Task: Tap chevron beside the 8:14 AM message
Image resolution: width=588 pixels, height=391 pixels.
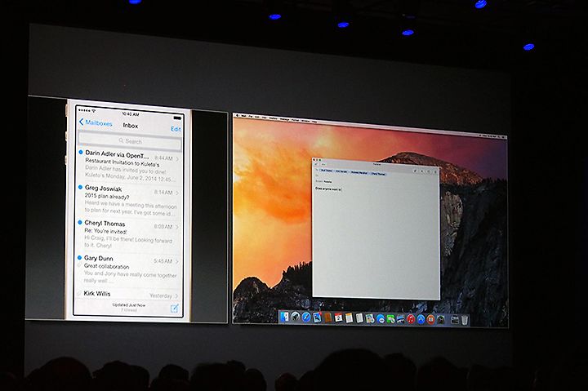Action: (x=177, y=193)
